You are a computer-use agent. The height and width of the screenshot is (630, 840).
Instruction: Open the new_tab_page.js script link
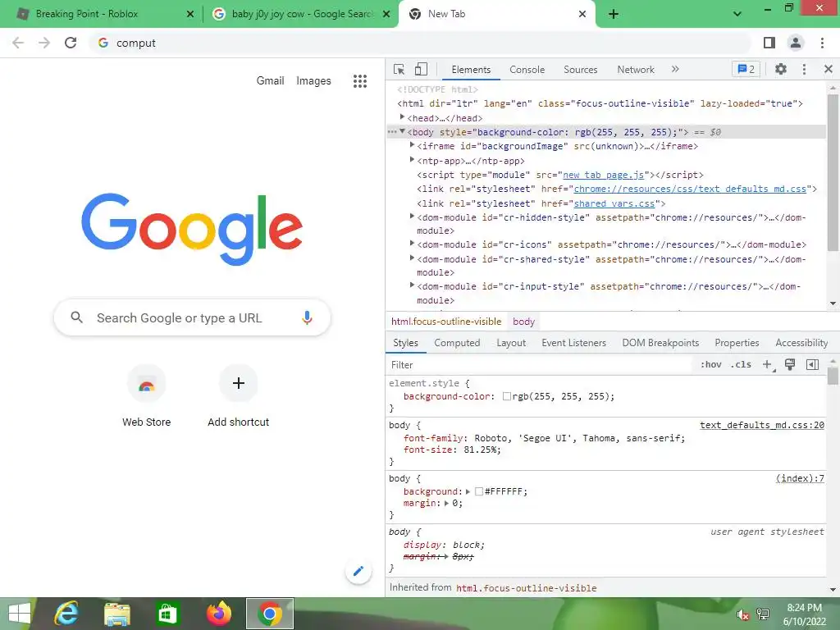(x=603, y=176)
